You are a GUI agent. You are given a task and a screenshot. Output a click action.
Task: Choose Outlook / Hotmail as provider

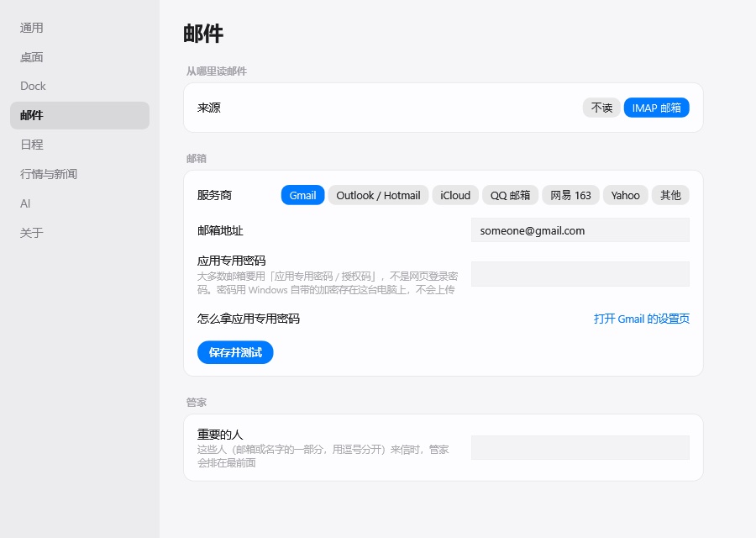pyautogui.click(x=379, y=195)
